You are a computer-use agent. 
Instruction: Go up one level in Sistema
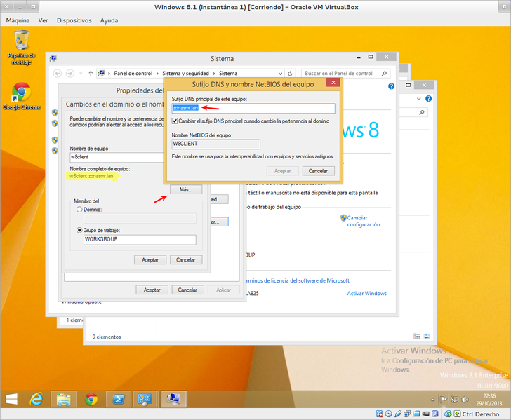point(91,74)
